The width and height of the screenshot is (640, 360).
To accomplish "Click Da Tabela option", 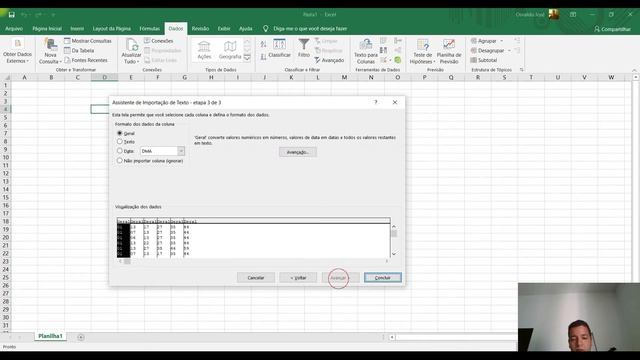I will pos(79,51).
